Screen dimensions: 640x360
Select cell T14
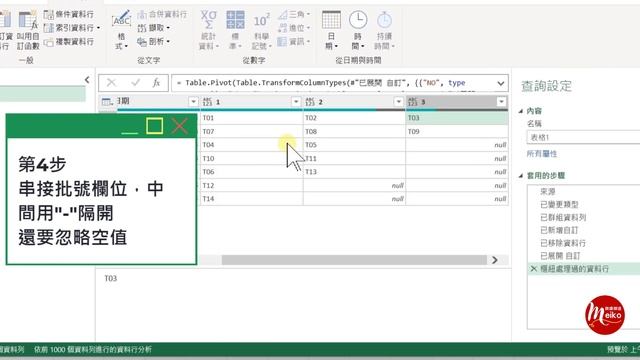[x=251, y=199]
